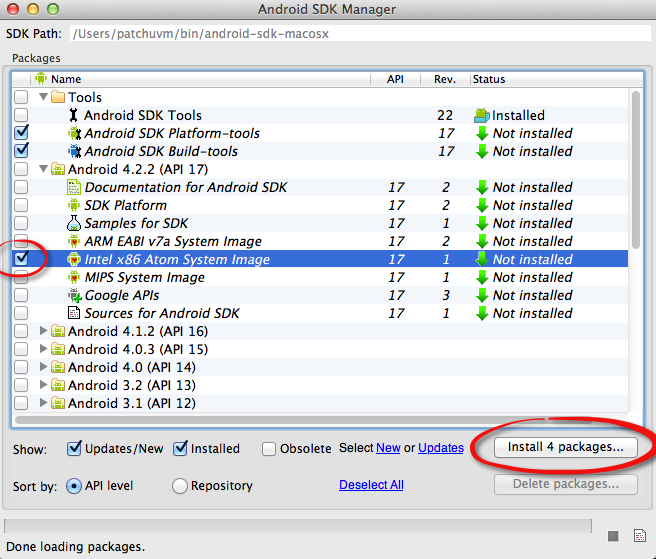Click the New selection link
This screenshot has height=559, width=656.
[x=388, y=448]
